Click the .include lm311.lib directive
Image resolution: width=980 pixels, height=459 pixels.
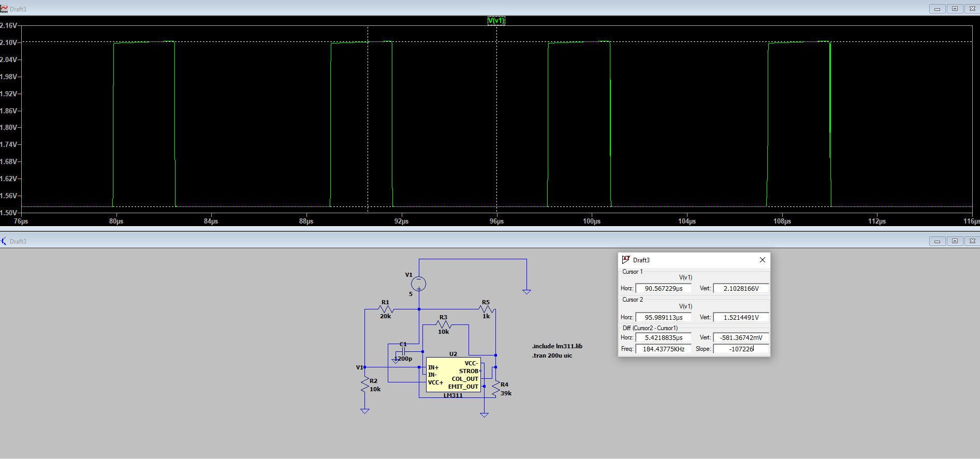coord(557,346)
